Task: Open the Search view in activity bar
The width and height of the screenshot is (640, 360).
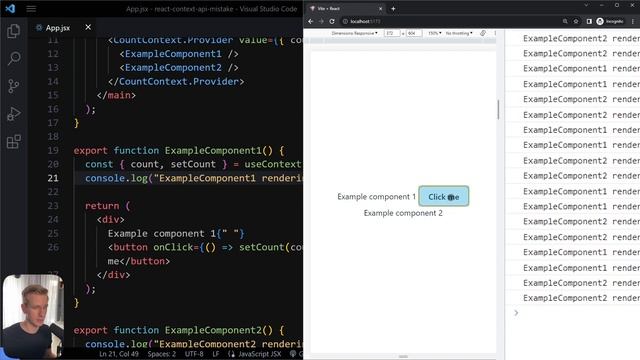Action: point(13,58)
